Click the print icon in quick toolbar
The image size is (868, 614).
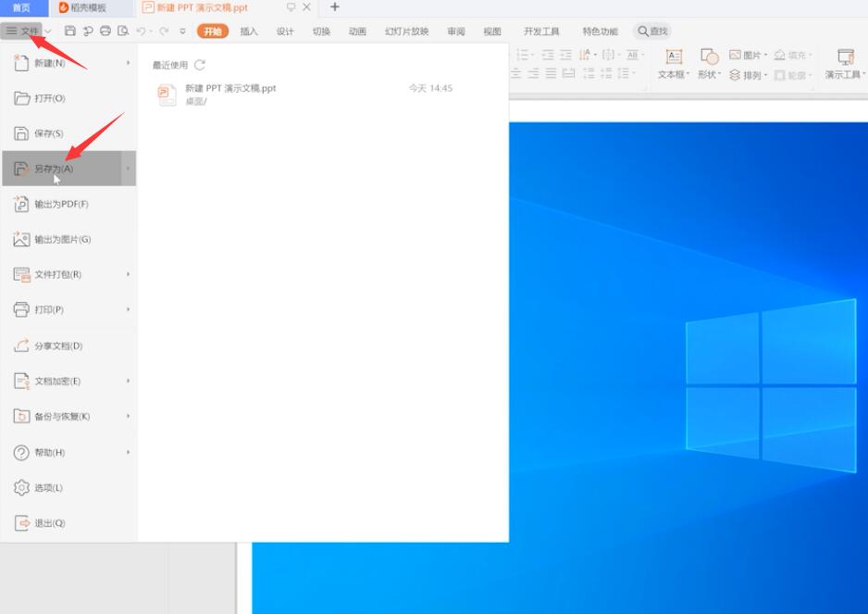point(105,31)
